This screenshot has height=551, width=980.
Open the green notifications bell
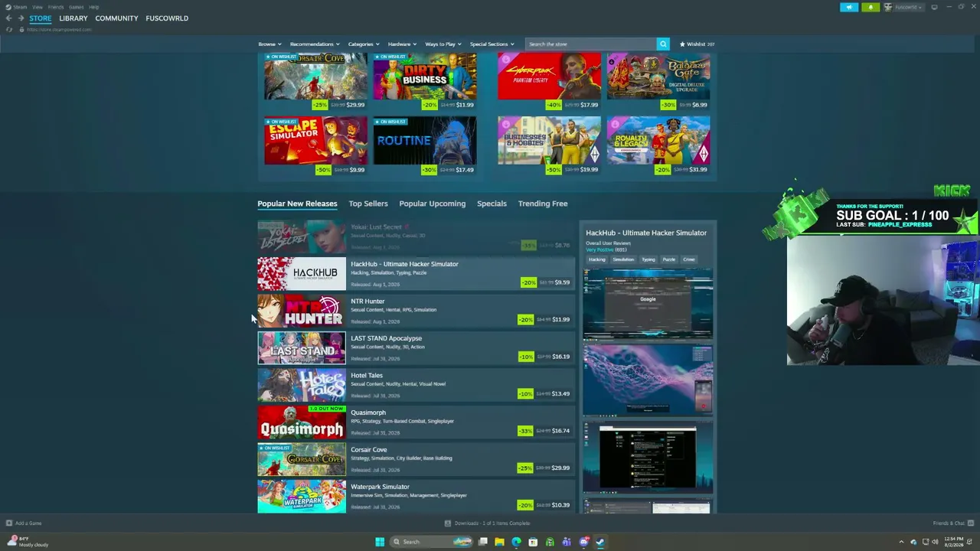(x=871, y=7)
